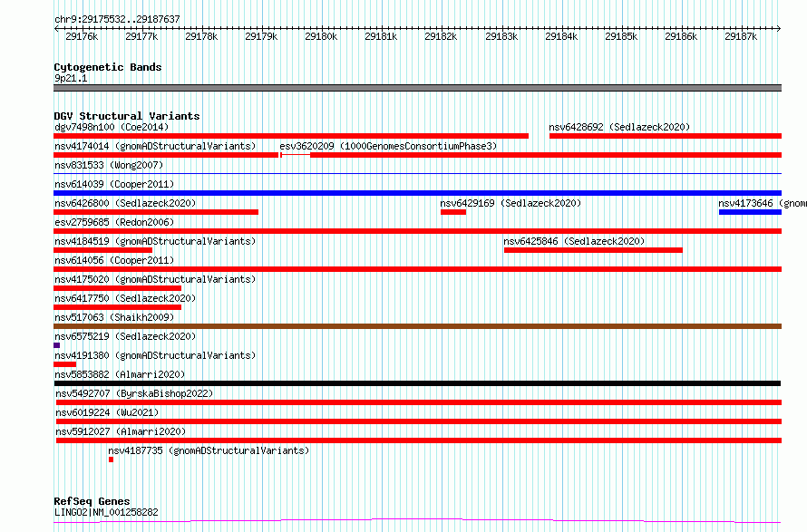The image size is (807, 532).
Task: Select the red nsv6019224 bar
Action: coord(419,421)
